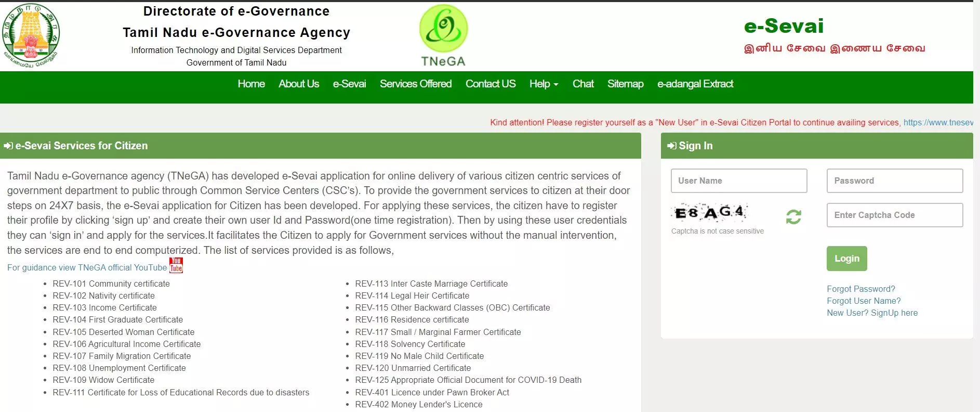Open the Home menu item
The image size is (980, 412).
click(x=251, y=84)
